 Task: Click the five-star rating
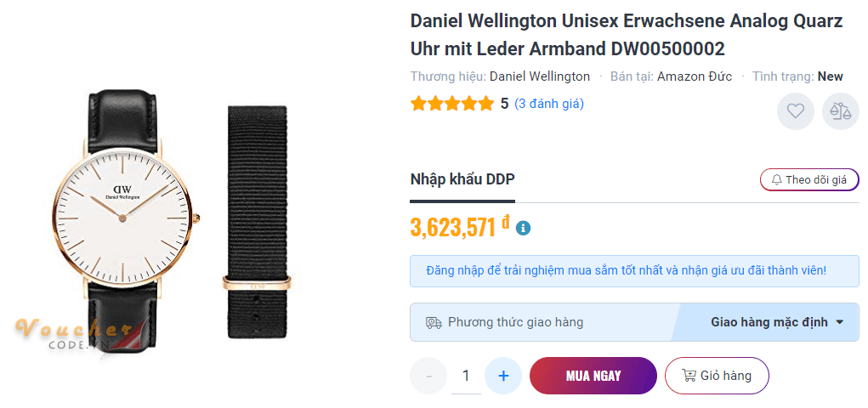451,104
